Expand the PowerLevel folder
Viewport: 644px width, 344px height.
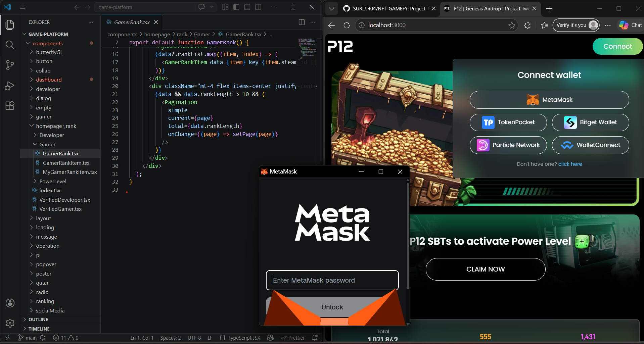tap(53, 181)
